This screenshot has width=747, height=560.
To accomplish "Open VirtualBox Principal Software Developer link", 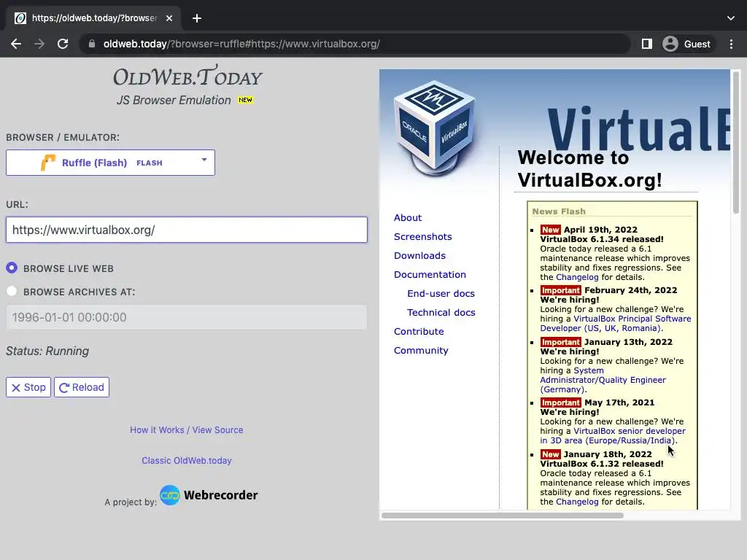I will [616, 323].
